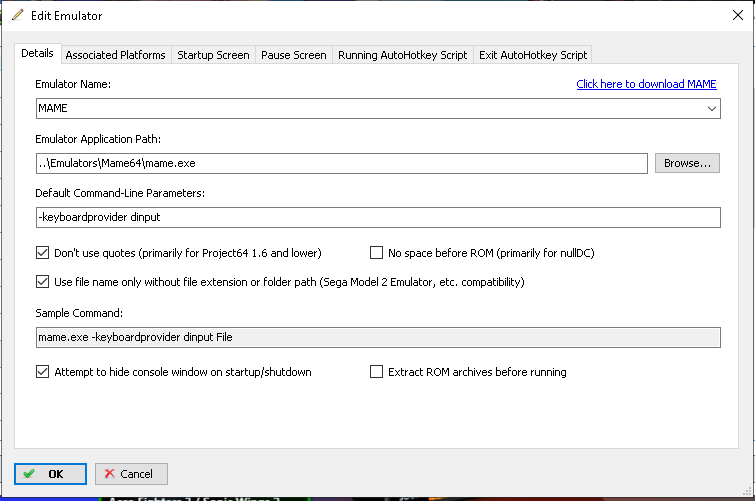Open the Startup Screen tab
Viewport: 755px width, 501px height.
[x=213, y=55]
